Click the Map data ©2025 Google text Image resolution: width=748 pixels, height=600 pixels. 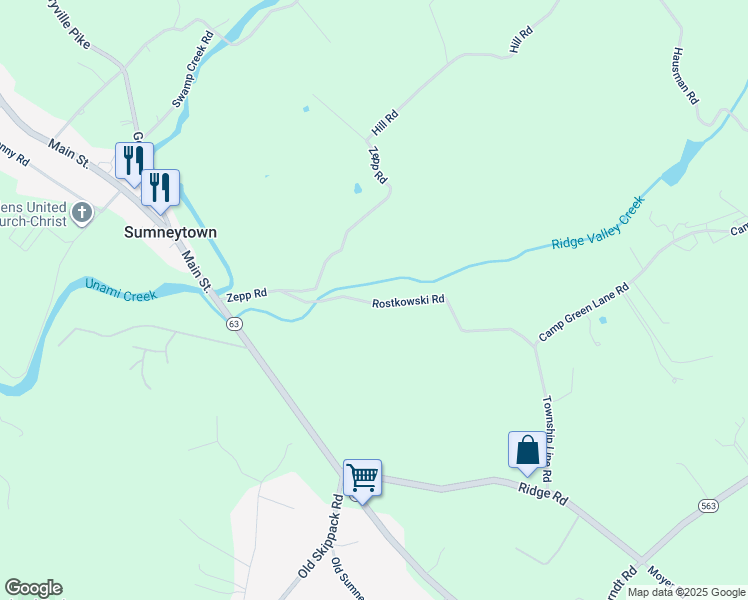(686, 592)
